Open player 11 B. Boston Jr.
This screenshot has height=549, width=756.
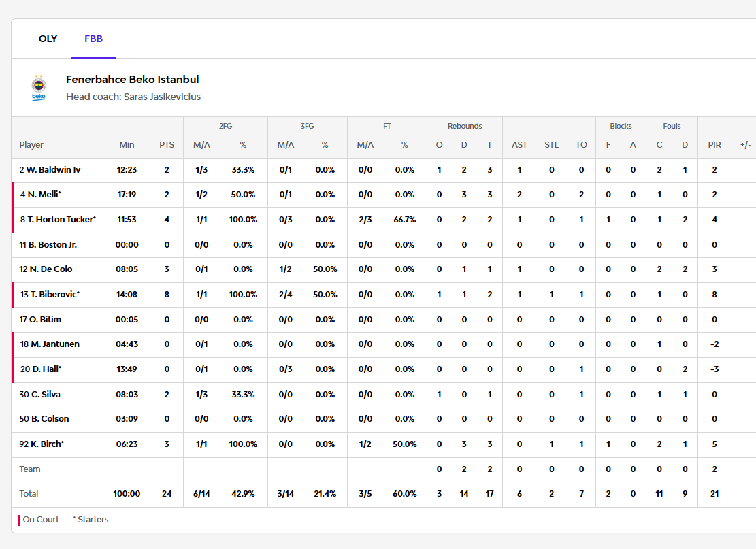[x=48, y=244]
